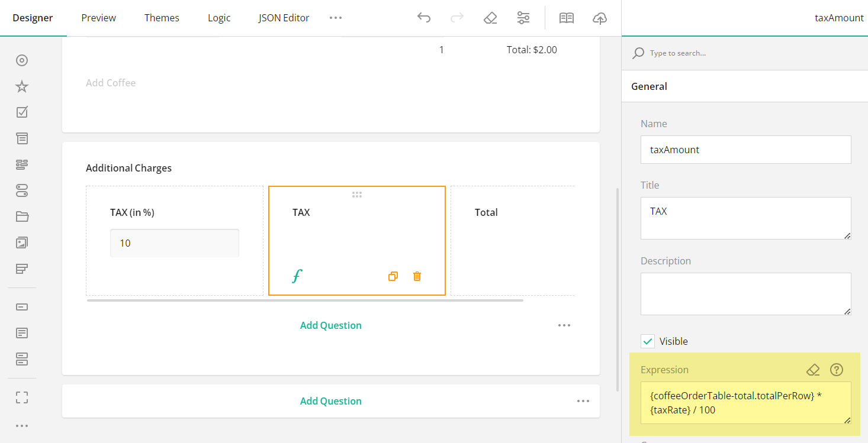Select the File Upload question type
This screenshot has height=443, width=868.
click(x=21, y=216)
